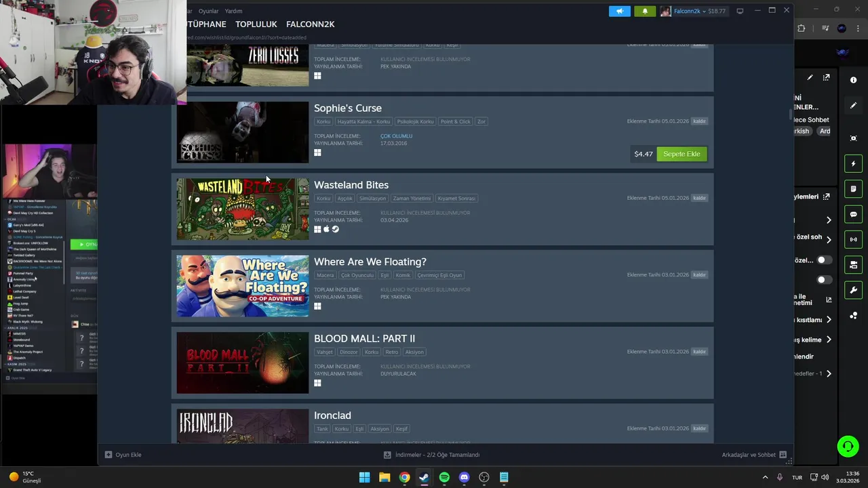Expand the özel soh row chevron
The height and width of the screenshot is (488, 868).
(829, 239)
